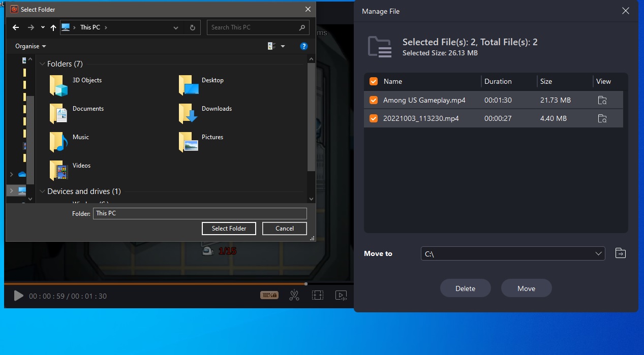644x355 pixels.
Task: Select the Pictures folder
Action: click(x=201, y=142)
